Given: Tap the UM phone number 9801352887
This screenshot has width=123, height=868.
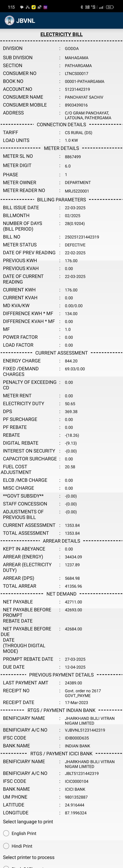Looking at the screenshot, I should pos(76,797).
